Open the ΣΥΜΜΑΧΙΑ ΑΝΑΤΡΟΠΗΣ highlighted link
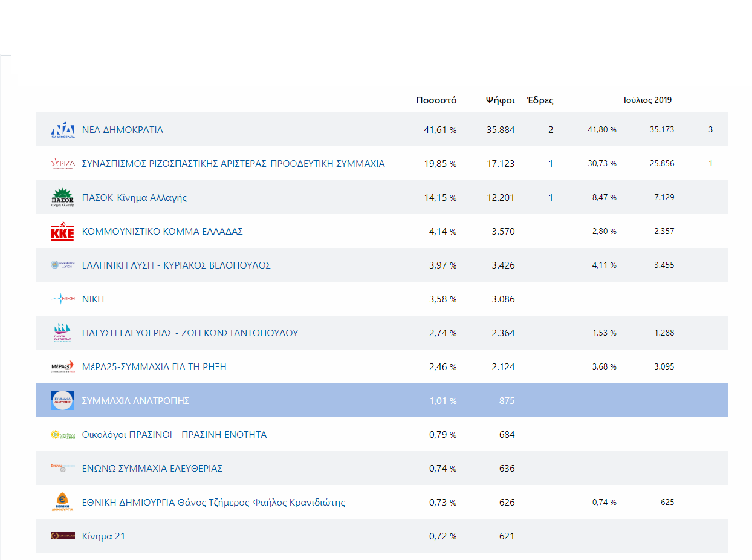752x560 pixels. [136, 401]
